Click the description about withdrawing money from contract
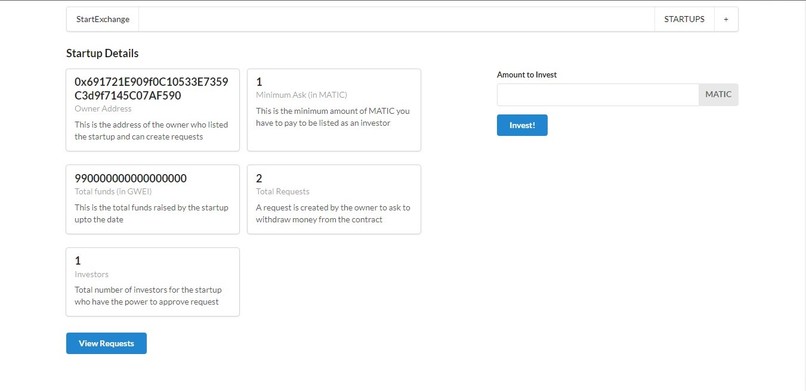 [333, 214]
